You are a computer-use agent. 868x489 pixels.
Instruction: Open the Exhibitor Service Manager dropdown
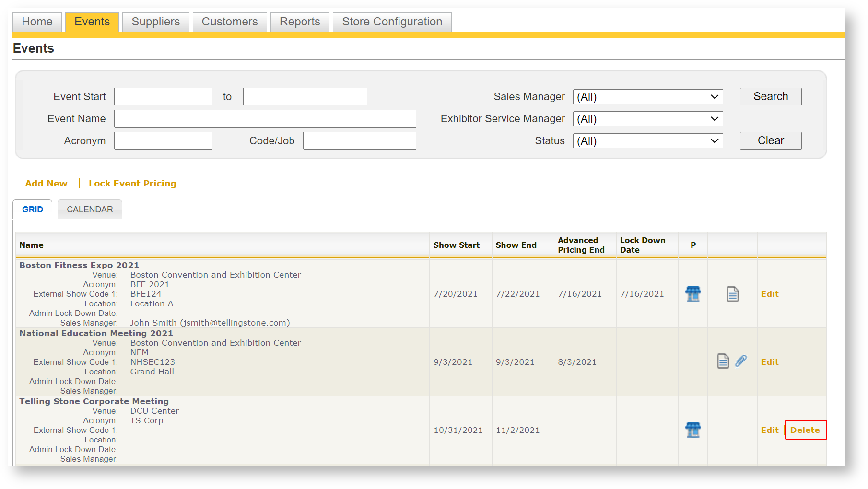coord(647,119)
